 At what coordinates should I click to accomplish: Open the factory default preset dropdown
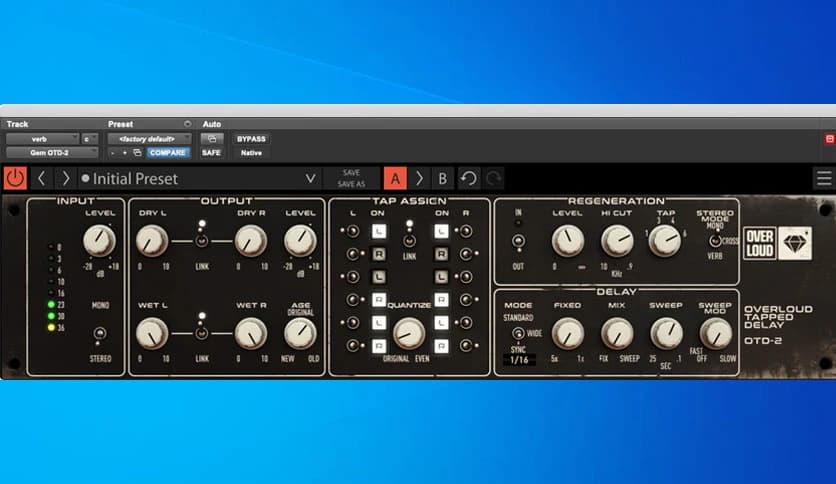pyautogui.click(x=149, y=139)
